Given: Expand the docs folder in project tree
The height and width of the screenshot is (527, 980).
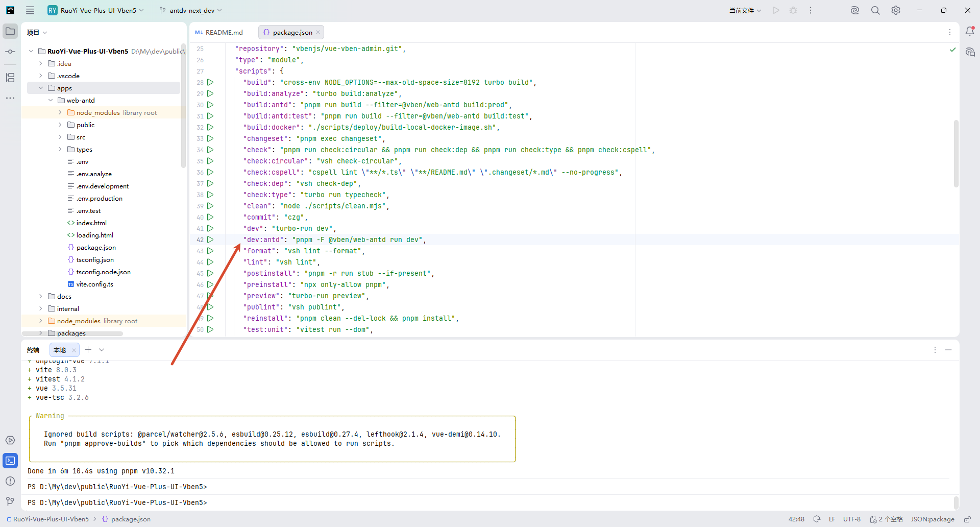Looking at the screenshot, I should [41, 296].
